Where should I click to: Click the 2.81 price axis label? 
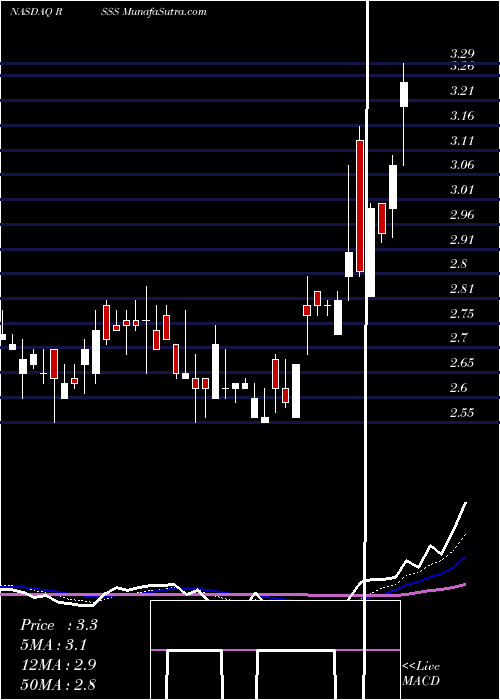[462, 289]
